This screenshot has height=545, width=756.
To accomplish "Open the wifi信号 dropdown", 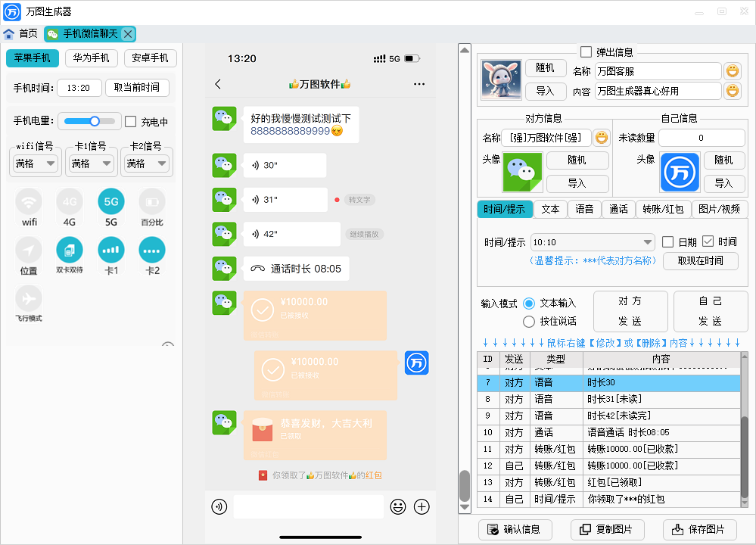I will coord(36,164).
